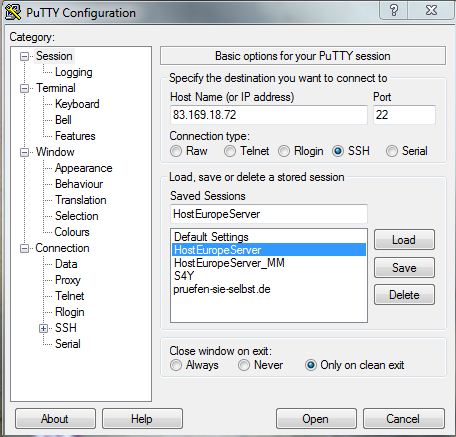
Task: Open the Appearance settings category
Action: pyautogui.click(x=84, y=168)
